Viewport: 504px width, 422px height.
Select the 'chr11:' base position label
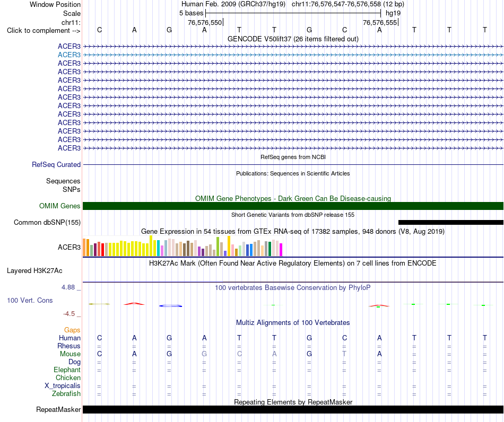tap(71, 22)
